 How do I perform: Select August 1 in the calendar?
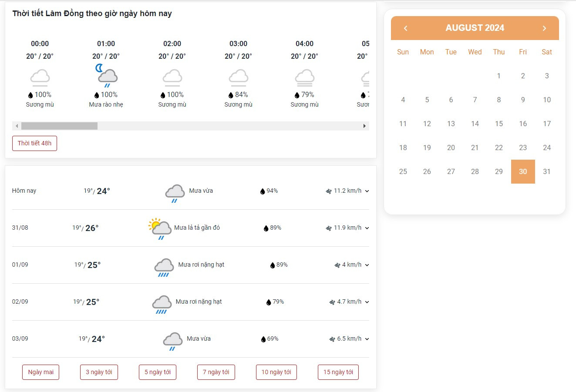click(x=499, y=76)
